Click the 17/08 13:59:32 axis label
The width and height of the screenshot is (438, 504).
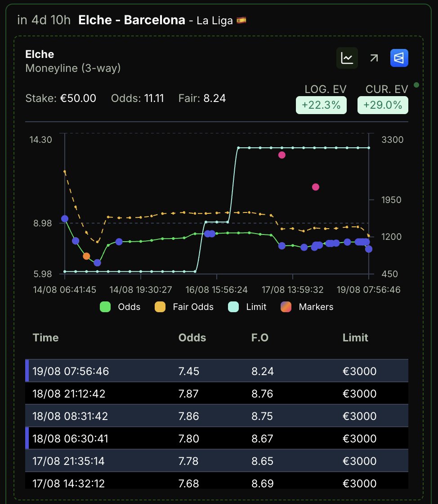[293, 290]
